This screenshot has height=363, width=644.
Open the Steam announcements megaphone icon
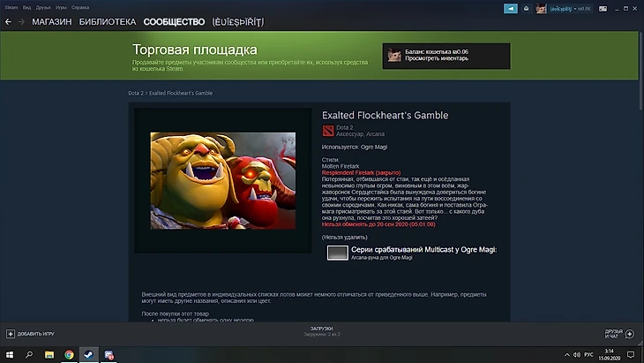tap(511, 9)
